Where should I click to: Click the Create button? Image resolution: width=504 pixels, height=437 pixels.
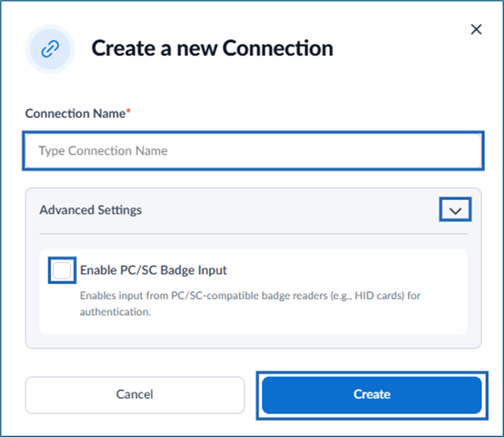coord(372,395)
